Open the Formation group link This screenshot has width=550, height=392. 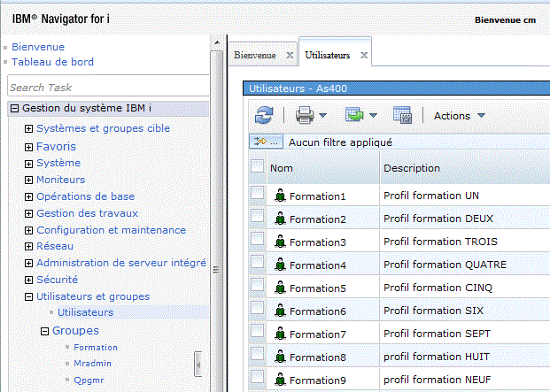point(96,348)
